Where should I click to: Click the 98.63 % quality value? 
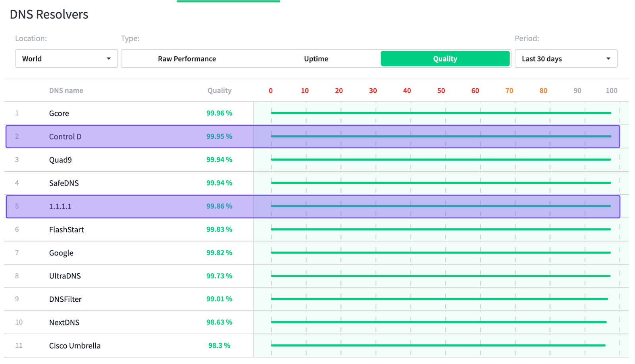(219, 322)
